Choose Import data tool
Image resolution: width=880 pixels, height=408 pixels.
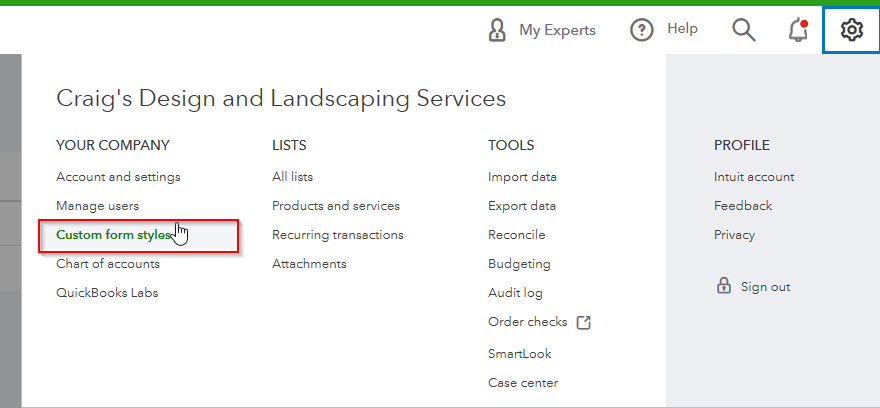pyautogui.click(x=522, y=177)
